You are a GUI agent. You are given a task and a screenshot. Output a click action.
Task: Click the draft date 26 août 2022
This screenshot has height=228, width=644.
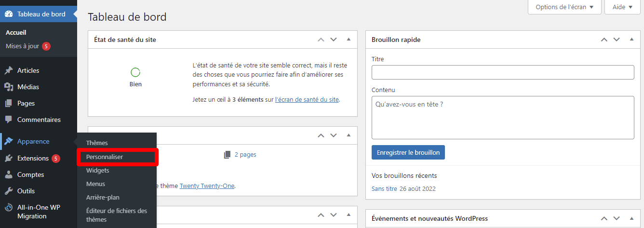coord(417,189)
